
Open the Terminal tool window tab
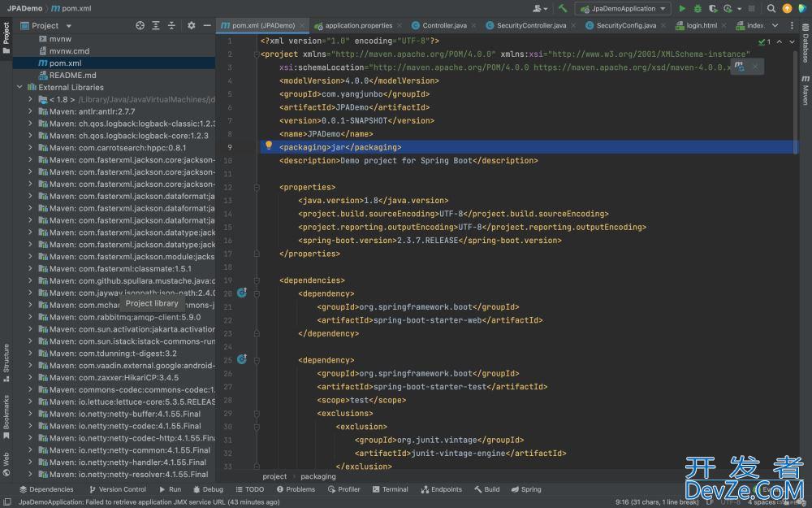pos(390,488)
